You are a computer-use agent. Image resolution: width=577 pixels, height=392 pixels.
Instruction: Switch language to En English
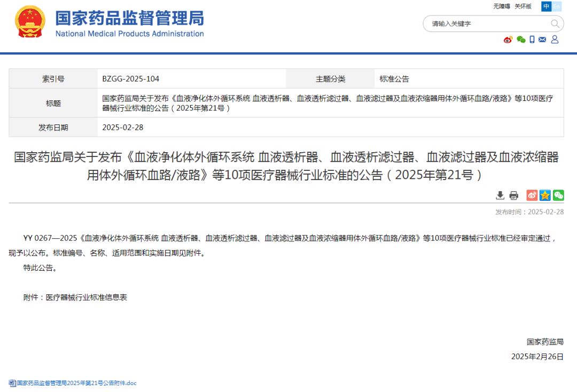point(556,6)
